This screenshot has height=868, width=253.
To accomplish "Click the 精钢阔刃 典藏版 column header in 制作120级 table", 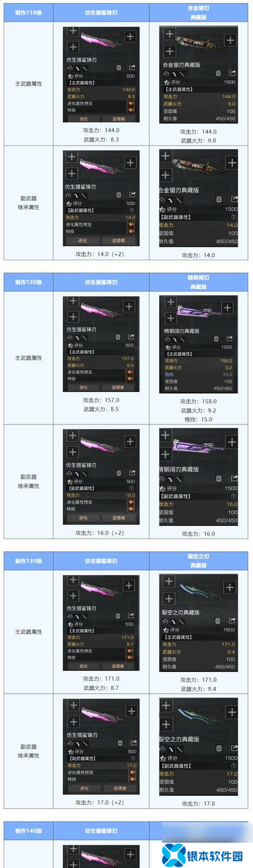I will 198,282.
